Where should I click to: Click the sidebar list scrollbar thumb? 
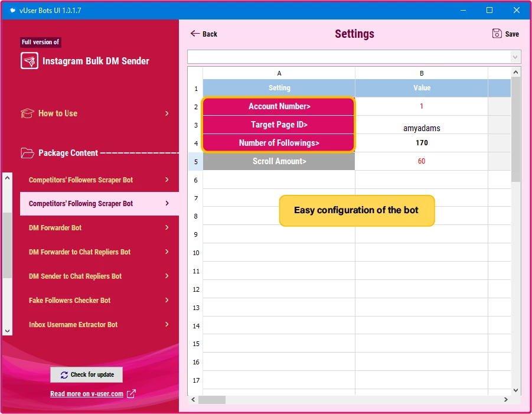point(8,245)
